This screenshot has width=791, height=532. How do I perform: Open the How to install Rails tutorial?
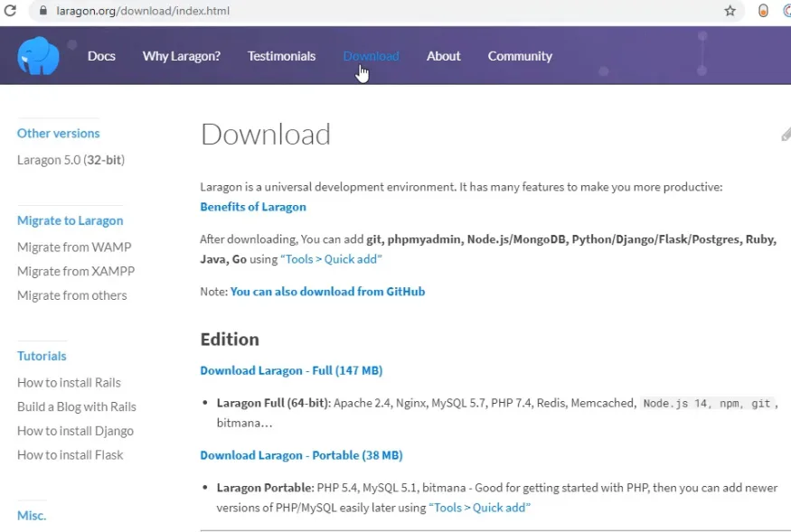pos(69,383)
